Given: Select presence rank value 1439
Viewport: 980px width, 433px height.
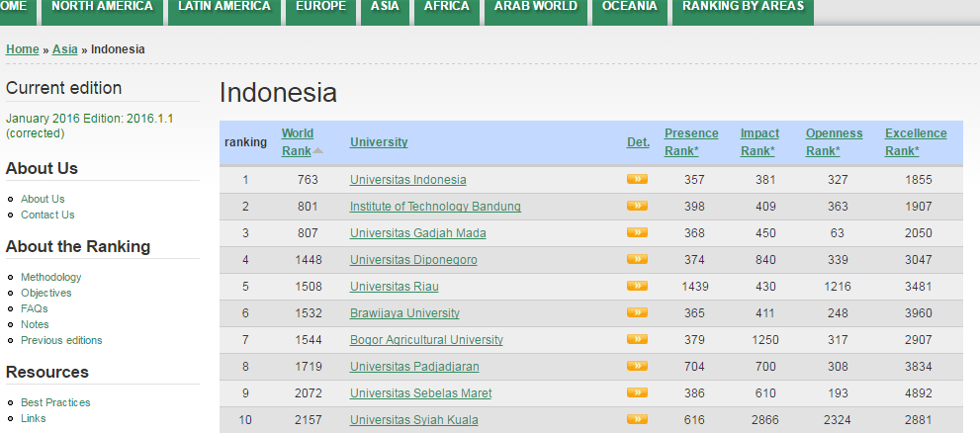Looking at the screenshot, I should tap(694, 287).
